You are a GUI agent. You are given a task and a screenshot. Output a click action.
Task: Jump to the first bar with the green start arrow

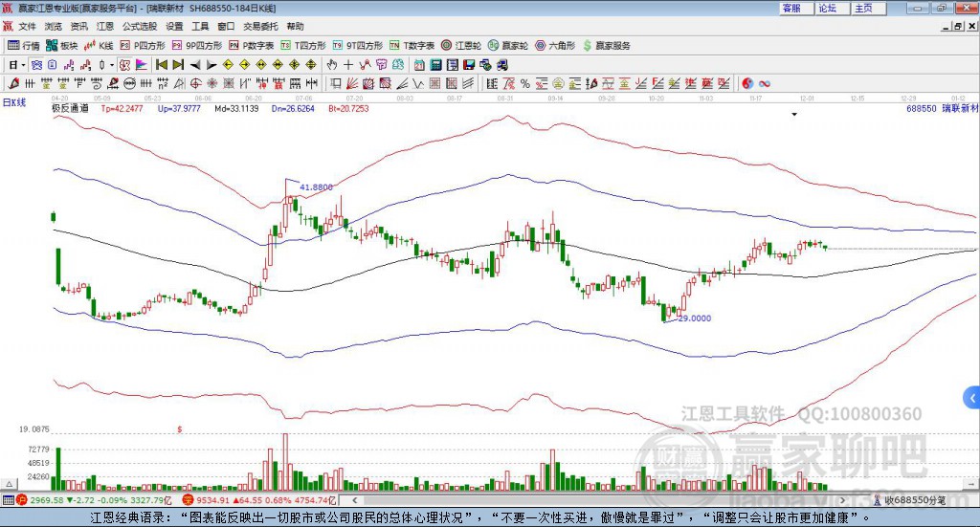[161, 65]
